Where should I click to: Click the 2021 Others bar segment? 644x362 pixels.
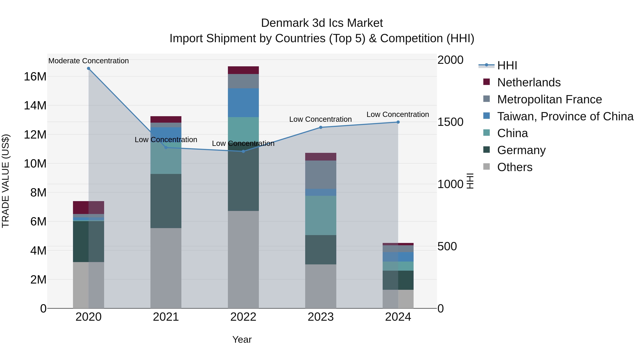[166, 268]
